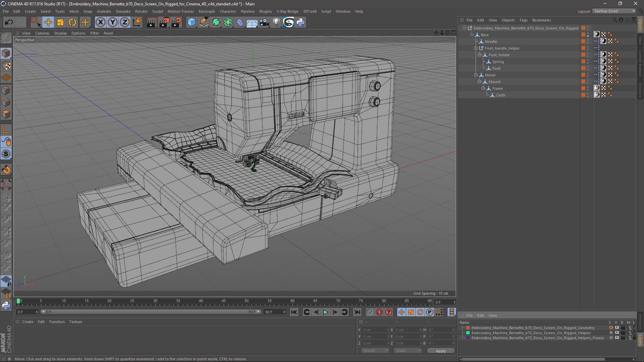This screenshot has height=362, width=644.
Task: Click green color swatch of Helpers layer
Action: 468,333
